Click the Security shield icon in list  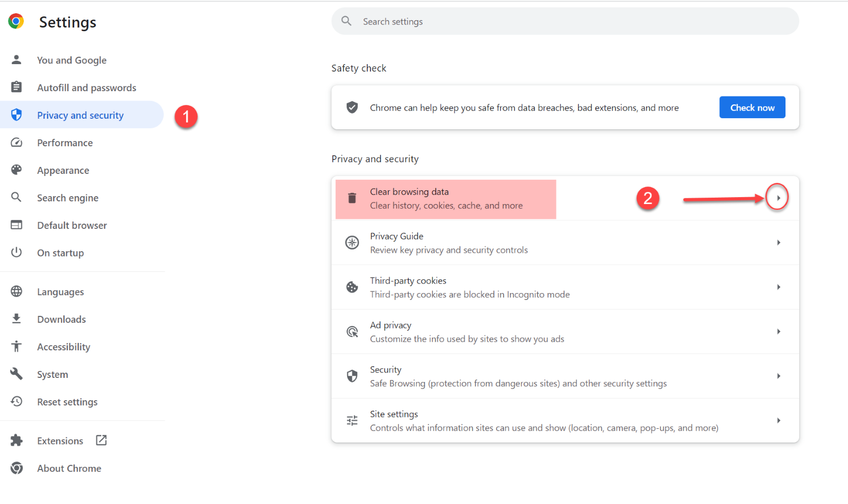[352, 376]
